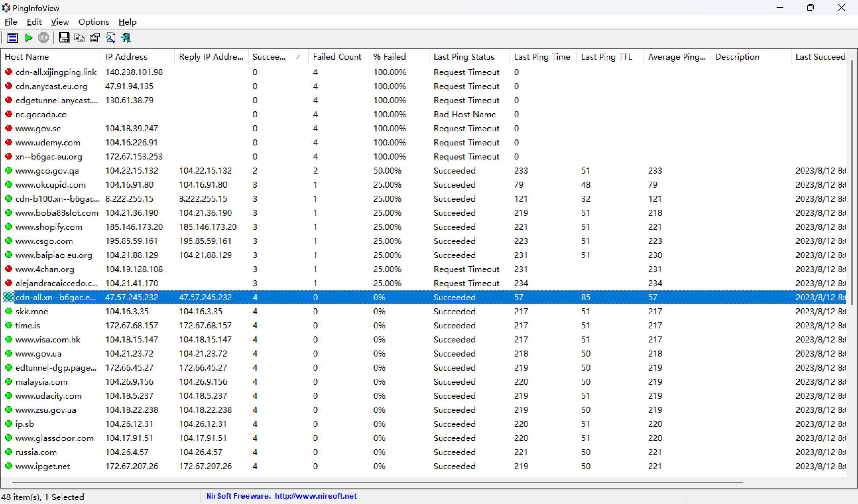
Task: Select the www.ipget.net row
Action: pos(424,466)
